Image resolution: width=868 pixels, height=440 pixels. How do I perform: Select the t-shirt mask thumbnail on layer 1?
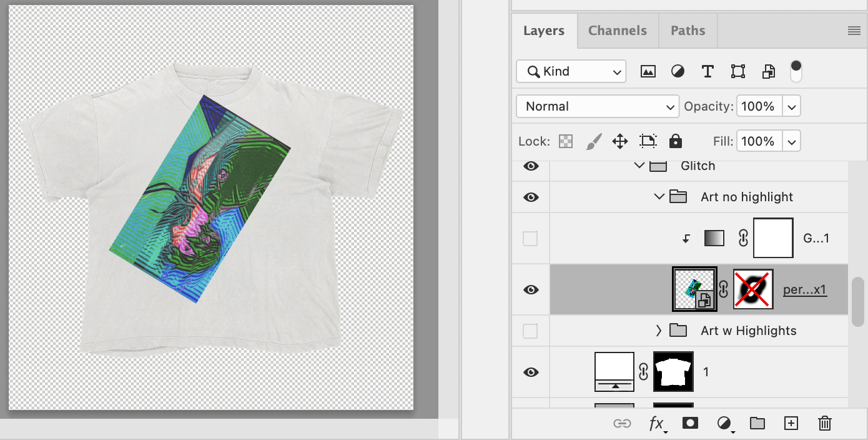(673, 372)
